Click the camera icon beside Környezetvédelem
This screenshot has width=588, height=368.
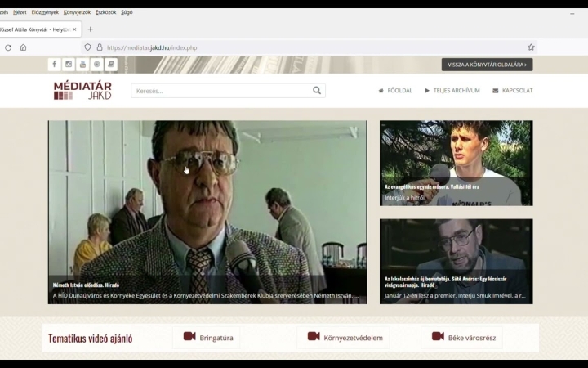[314, 336]
